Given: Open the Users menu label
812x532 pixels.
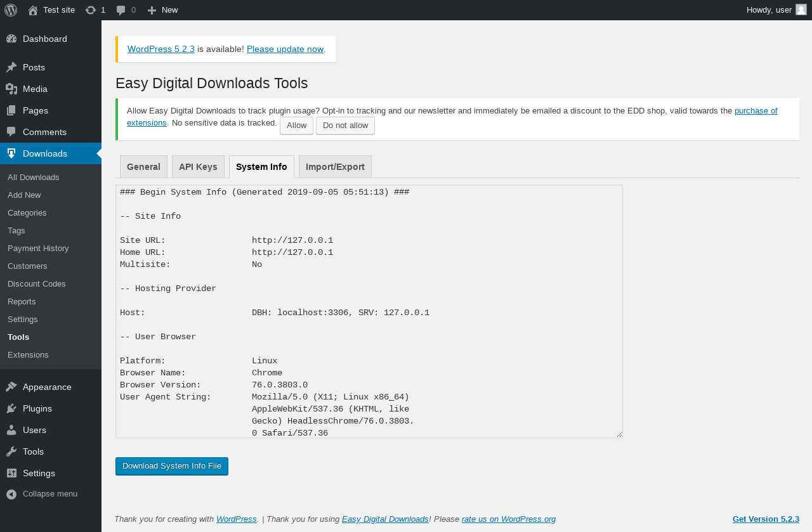Looking at the screenshot, I should [x=34, y=430].
